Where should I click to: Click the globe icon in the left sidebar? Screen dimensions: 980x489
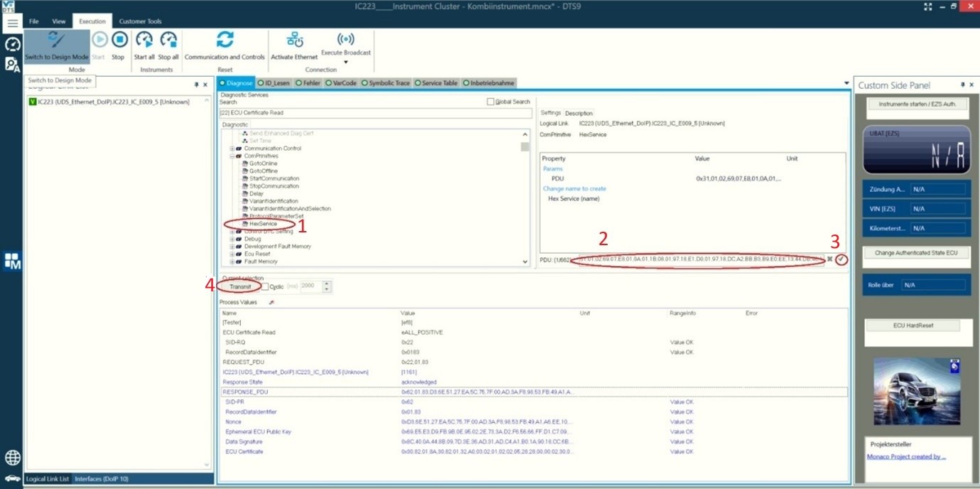click(13, 458)
